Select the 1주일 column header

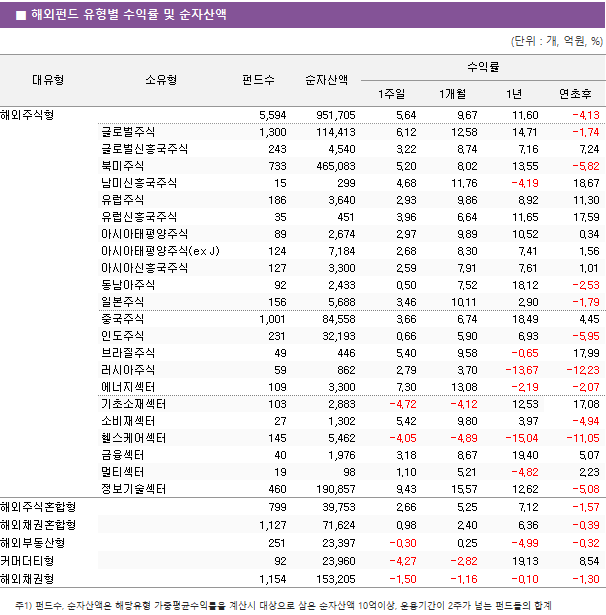tap(391, 94)
